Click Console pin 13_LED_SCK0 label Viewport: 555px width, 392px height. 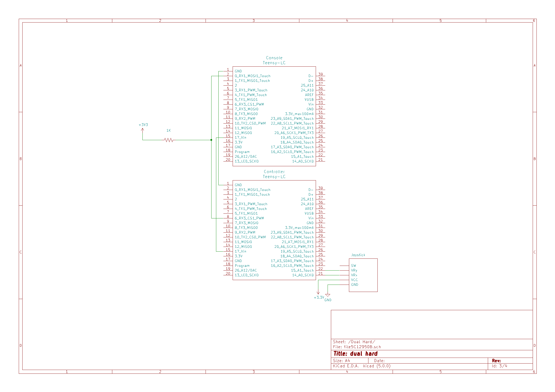tap(247, 161)
